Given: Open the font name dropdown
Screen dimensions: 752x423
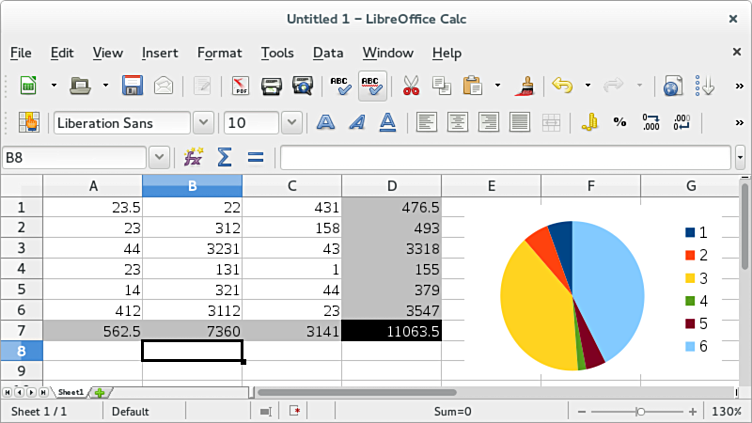Looking at the screenshot, I should 203,122.
